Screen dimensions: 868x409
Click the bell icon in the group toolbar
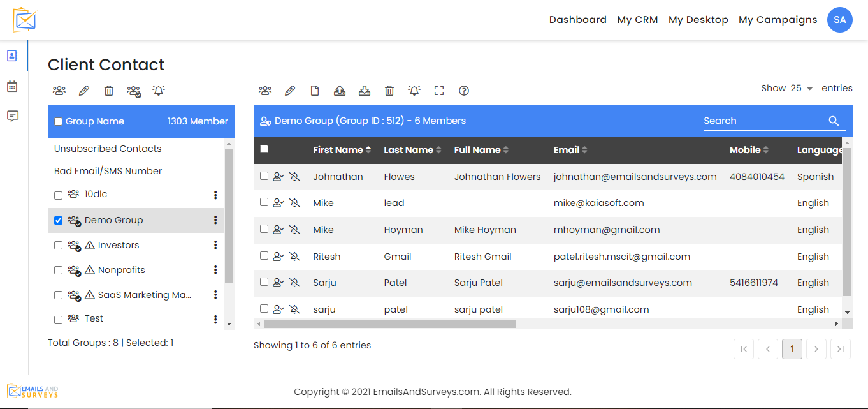click(159, 91)
